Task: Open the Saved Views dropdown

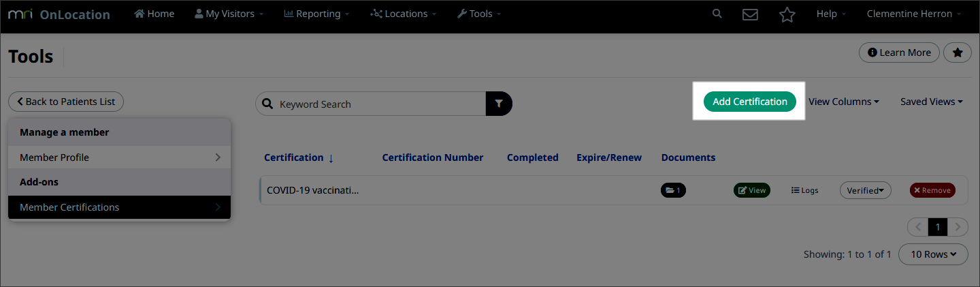Action: [932, 102]
